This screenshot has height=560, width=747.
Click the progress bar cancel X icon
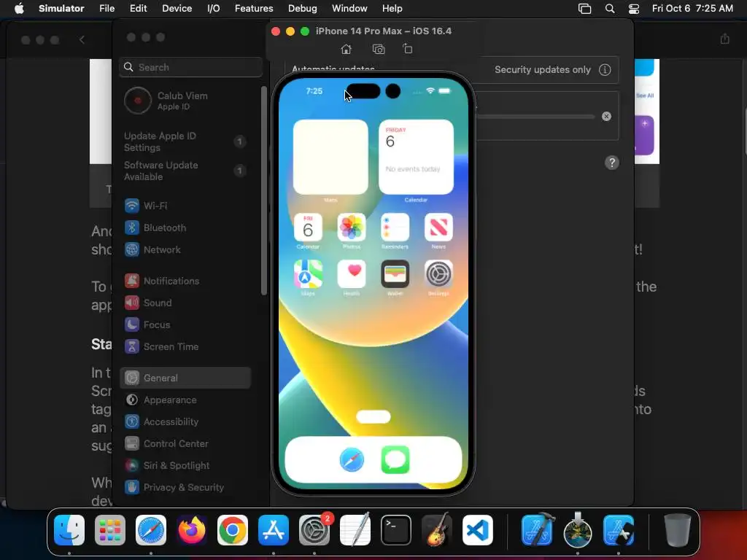pyautogui.click(x=606, y=117)
